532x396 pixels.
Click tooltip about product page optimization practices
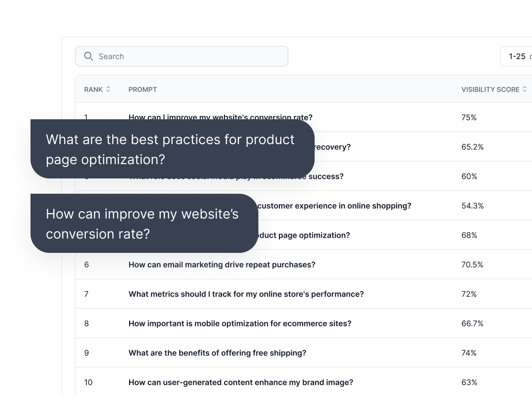[173, 149]
